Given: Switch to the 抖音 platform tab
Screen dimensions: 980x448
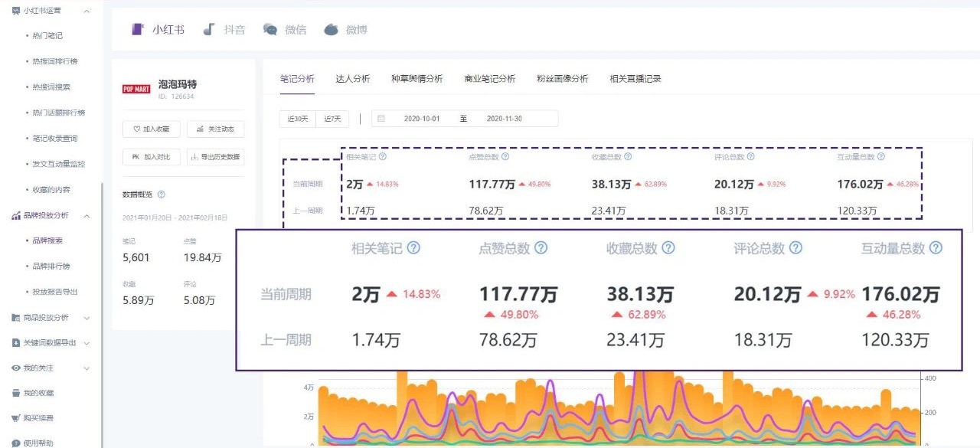Looking at the screenshot, I should (224, 30).
